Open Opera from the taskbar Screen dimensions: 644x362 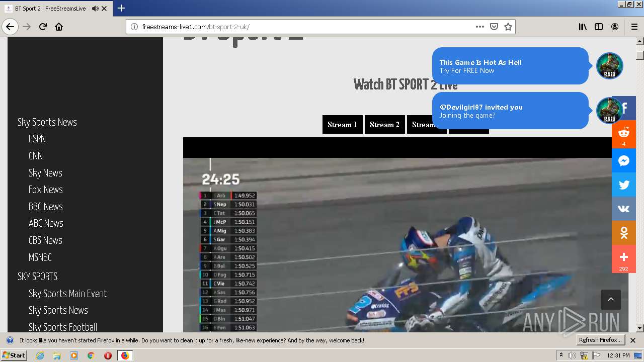coord(108,355)
